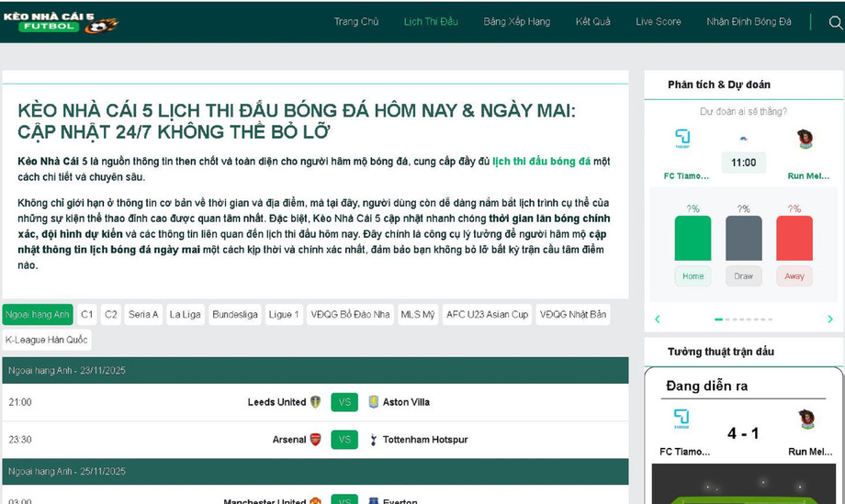
Task: Click the Kèo Nhà Cái 5 Futbol logo
Action: (61, 22)
